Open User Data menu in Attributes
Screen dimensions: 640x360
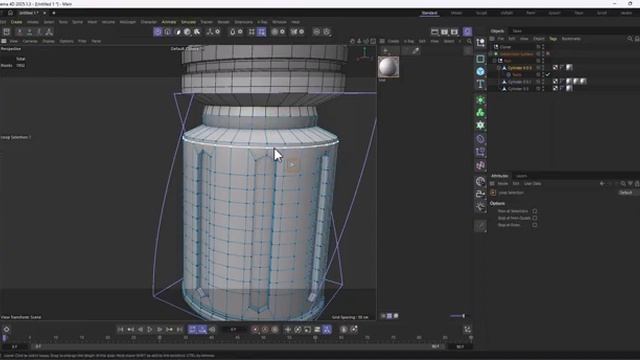[532, 184]
